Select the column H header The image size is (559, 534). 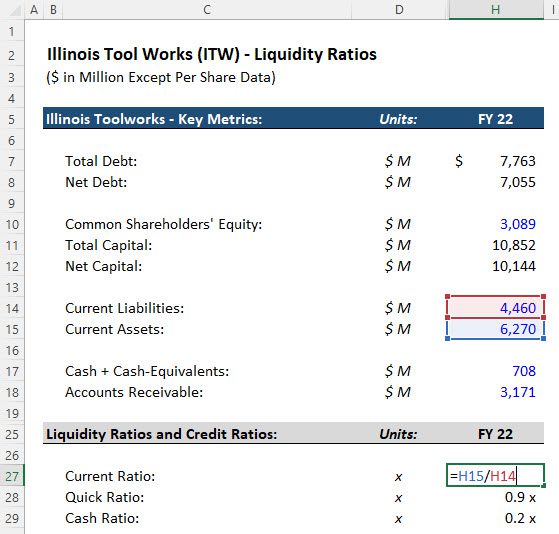click(496, 10)
